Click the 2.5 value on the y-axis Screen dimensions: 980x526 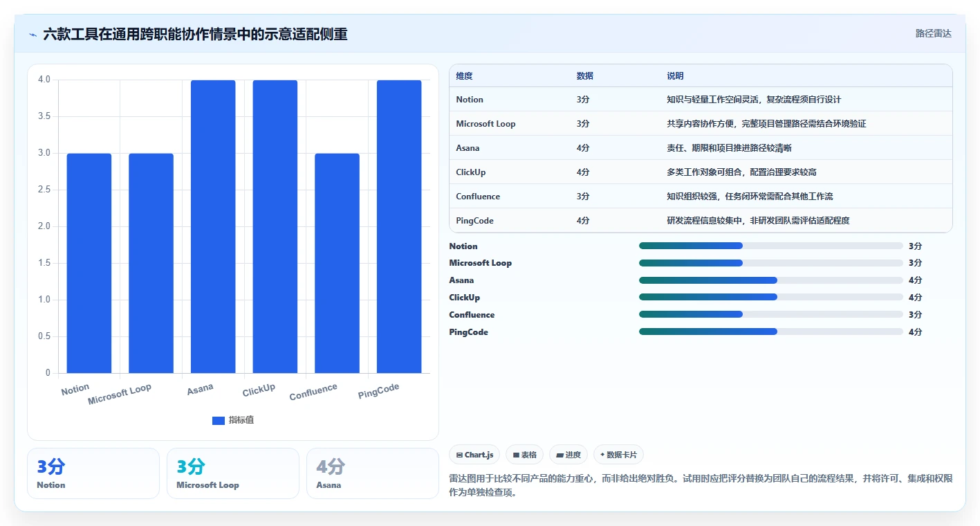pyautogui.click(x=44, y=190)
